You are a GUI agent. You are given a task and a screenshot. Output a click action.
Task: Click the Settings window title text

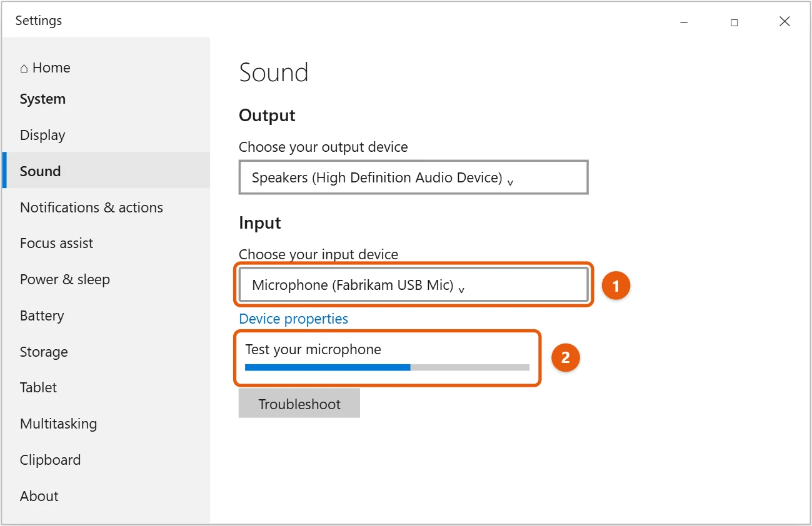pos(39,21)
